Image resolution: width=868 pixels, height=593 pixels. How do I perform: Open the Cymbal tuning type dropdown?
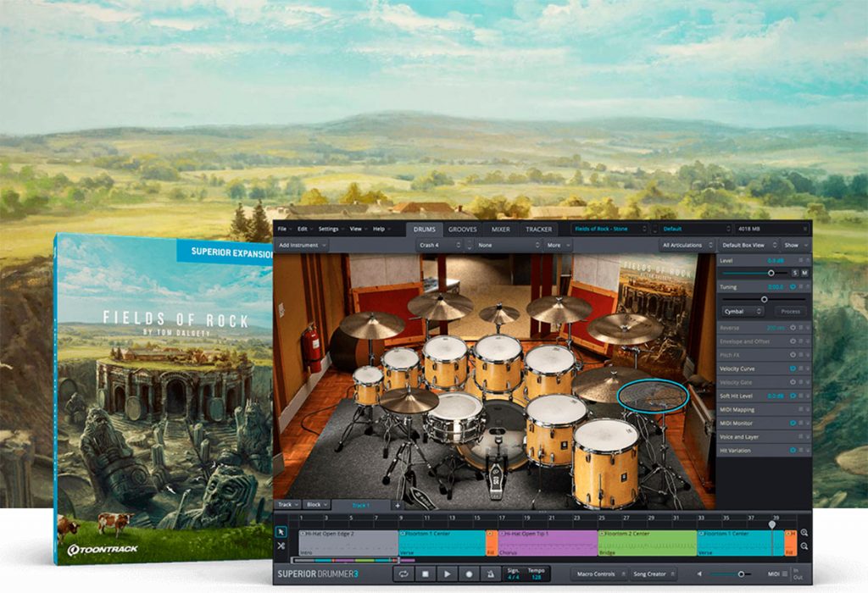[743, 312]
